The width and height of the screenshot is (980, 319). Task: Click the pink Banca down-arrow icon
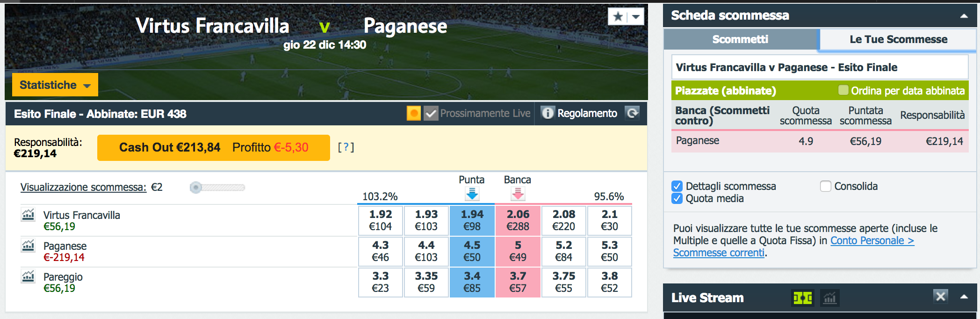point(518,194)
